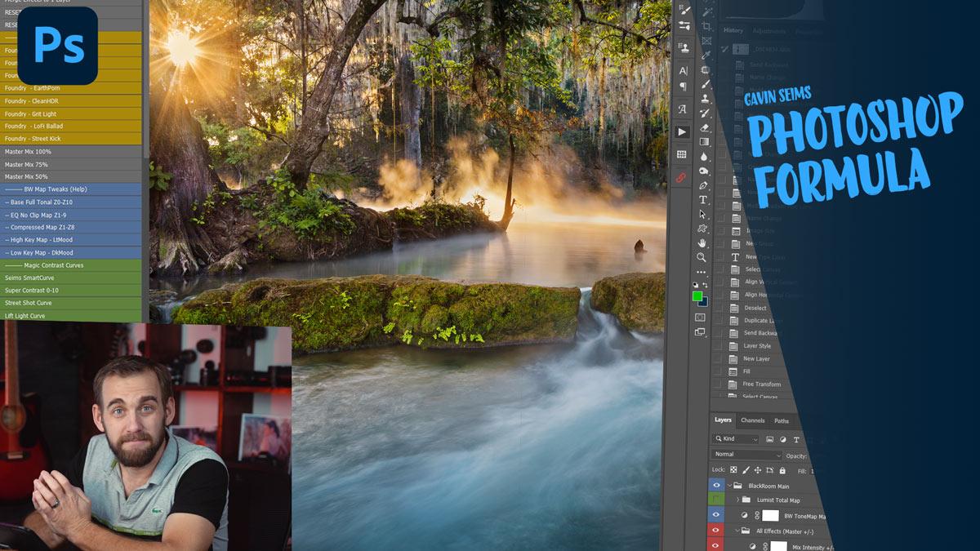Click the green foreground color swatch
The width and height of the screenshot is (980, 551).
tap(697, 296)
